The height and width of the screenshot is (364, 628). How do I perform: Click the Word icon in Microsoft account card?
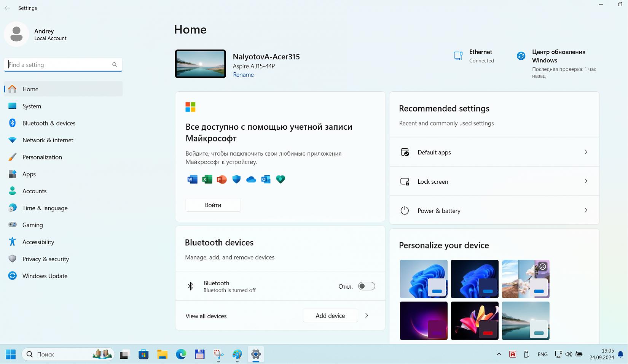pyautogui.click(x=192, y=179)
